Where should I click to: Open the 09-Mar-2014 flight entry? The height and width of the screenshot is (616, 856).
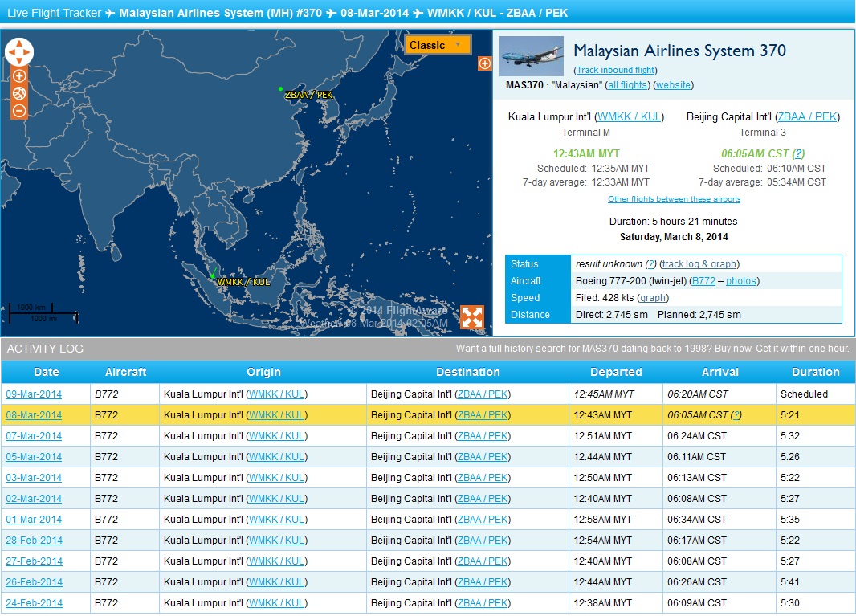(x=34, y=394)
